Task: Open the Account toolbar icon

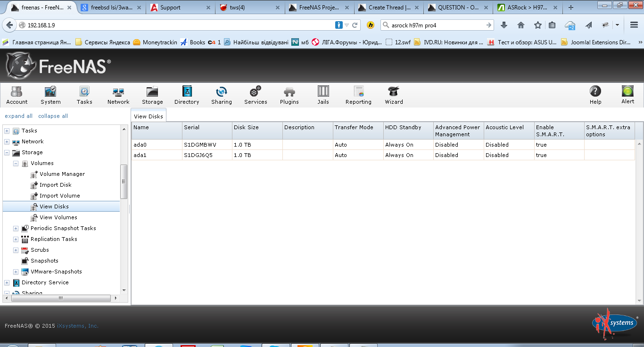Action: (17, 95)
